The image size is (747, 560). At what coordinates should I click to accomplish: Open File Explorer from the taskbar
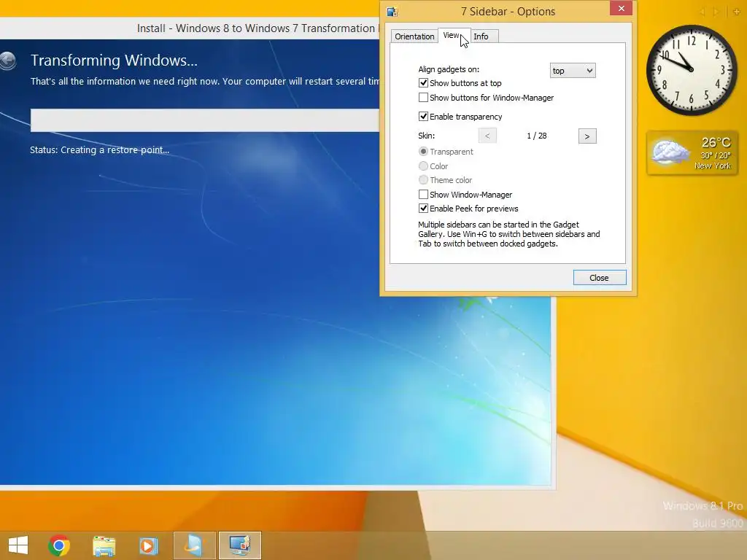coord(104,545)
